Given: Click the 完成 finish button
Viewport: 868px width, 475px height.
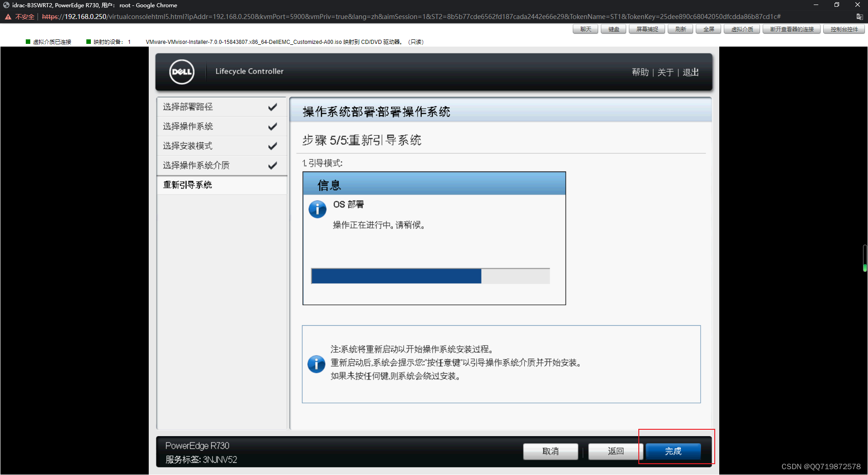Looking at the screenshot, I should click(673, 451).
